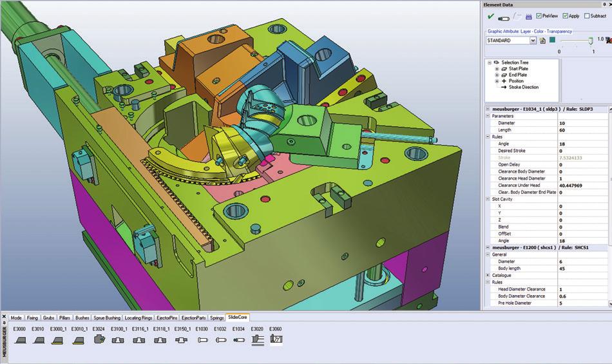The image size is (612, 364).
Task: Click the End Plate tree icon
Action: (504, 75)
